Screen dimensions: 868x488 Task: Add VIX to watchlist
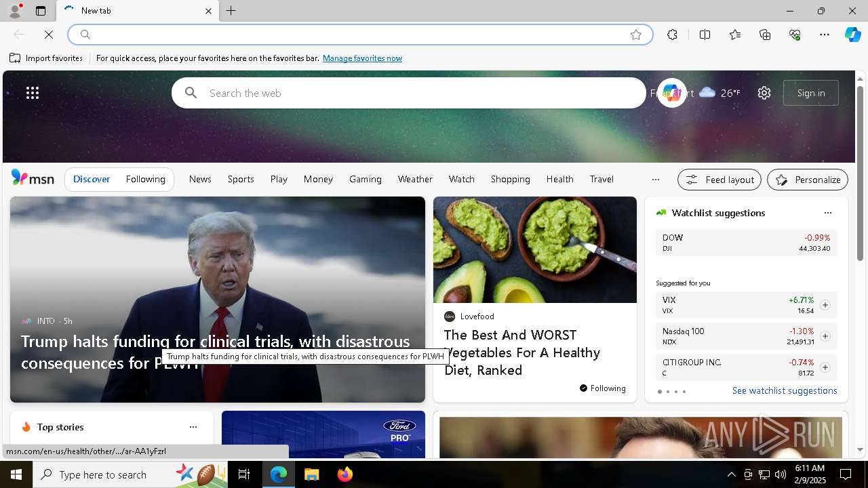[825, 305]
